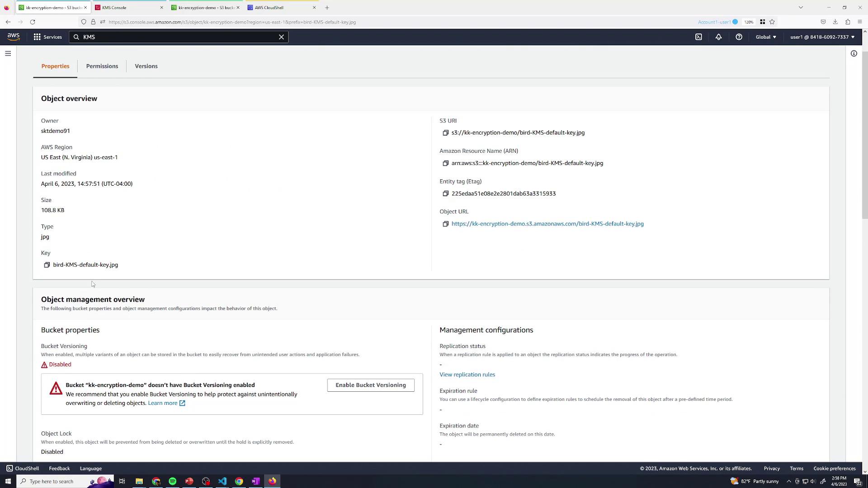868x488 pixels.
Task: Switch to the Permissions tab
Action: (102, 66)
